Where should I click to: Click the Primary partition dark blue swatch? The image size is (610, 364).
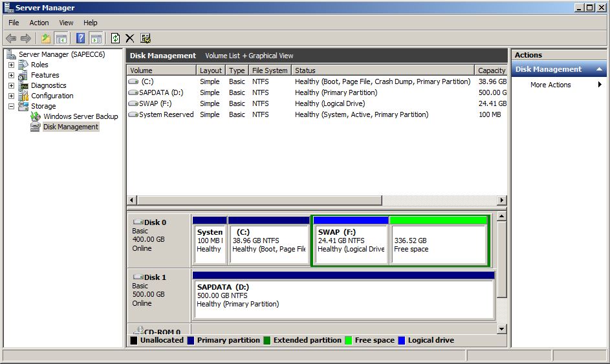click(191, 340)
